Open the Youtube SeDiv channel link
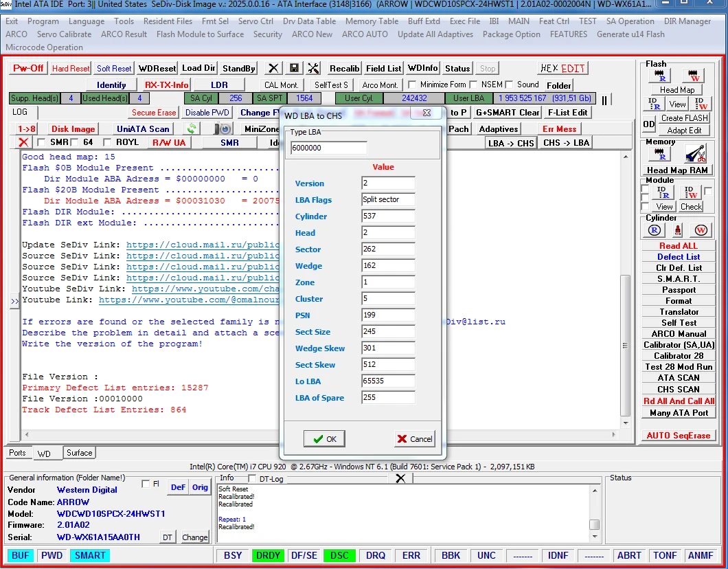 [x=205, y=289]
